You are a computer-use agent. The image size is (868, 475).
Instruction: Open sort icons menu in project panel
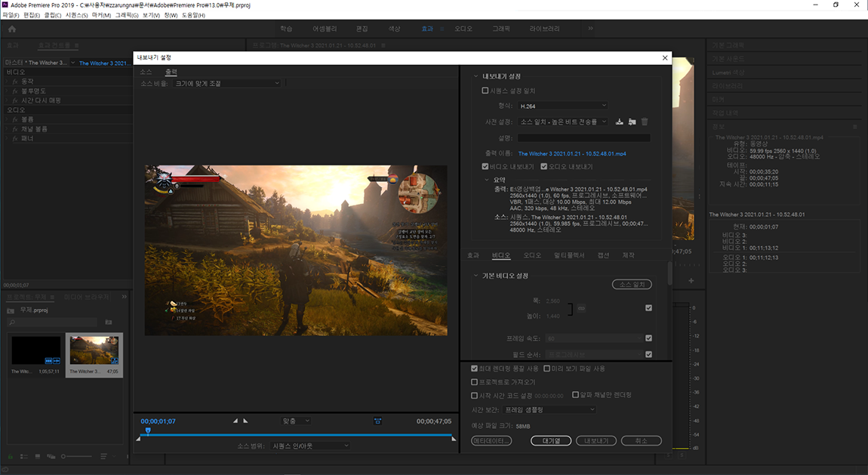pos(103,456)
